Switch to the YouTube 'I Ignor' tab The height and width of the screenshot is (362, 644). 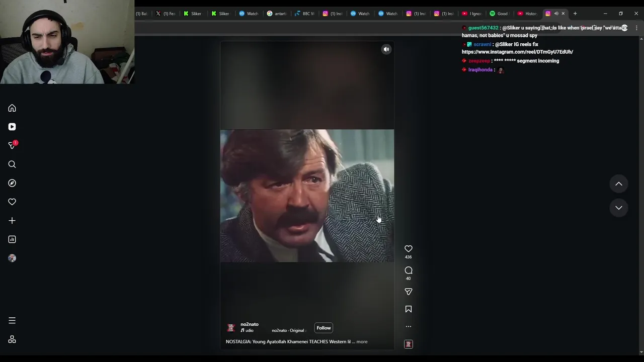coord(472,14)
